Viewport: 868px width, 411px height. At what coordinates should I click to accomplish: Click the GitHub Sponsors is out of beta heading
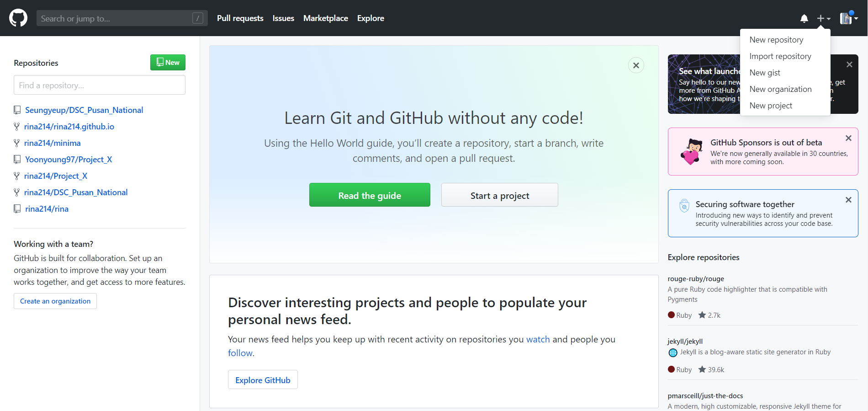point(766,143)
